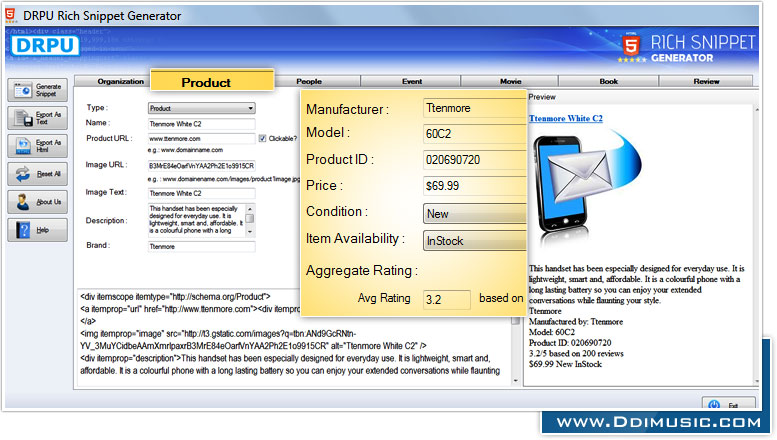777x440 pixels.
Task: Click the generated HTML code area
Action: click(x=292, y=336)
